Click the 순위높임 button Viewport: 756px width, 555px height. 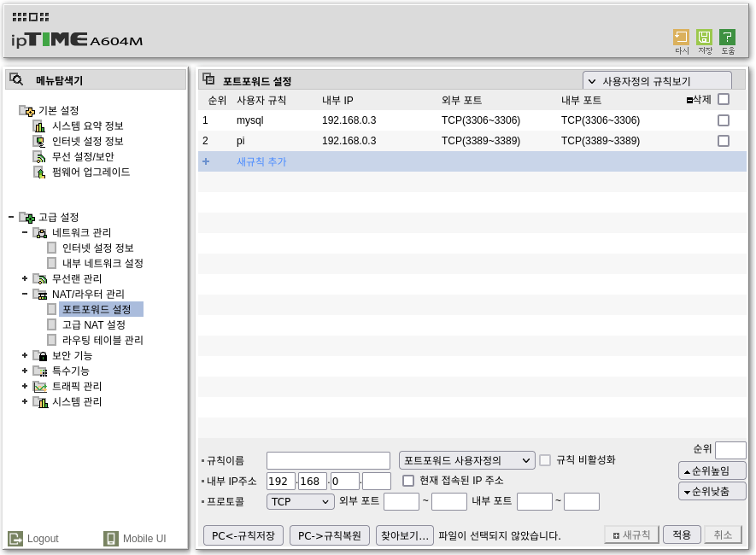pyautogui.click(x=712, y=471)
